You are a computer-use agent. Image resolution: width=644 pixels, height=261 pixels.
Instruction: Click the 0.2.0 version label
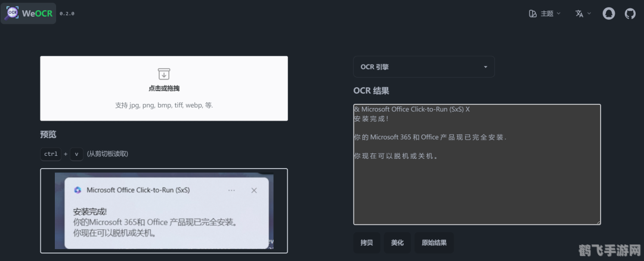pos(67,14)
